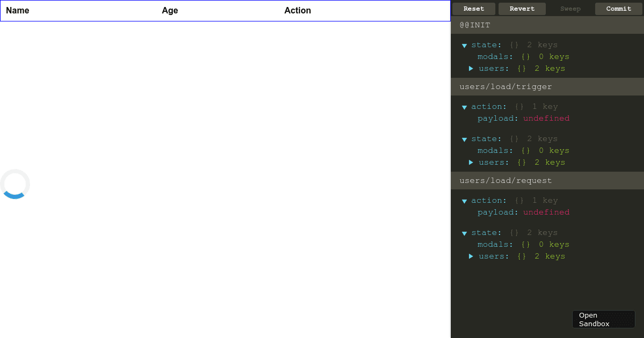Expand users key under users/load/trigger
This screenshot has height=338, width=644.
coord(471,162)
